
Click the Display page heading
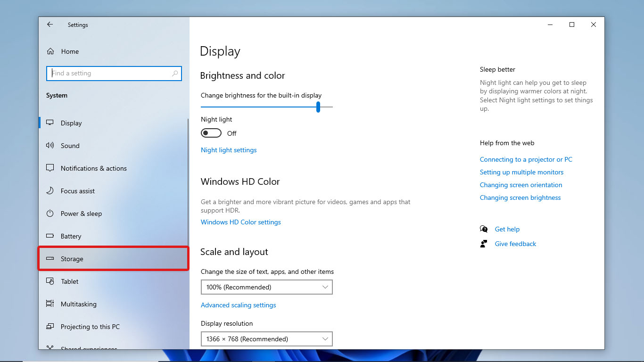(220, 51)
